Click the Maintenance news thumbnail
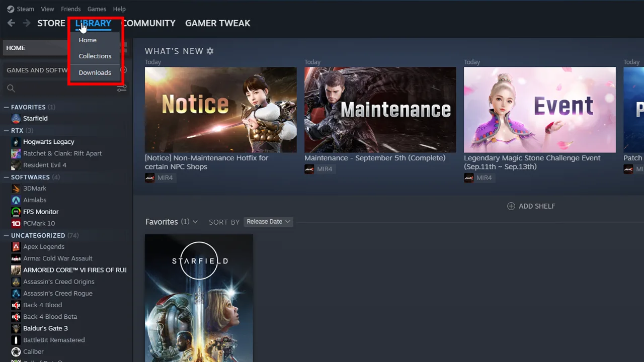Image resolution: width=644 pixels, height=362 pixels. (x=380, y=110)
